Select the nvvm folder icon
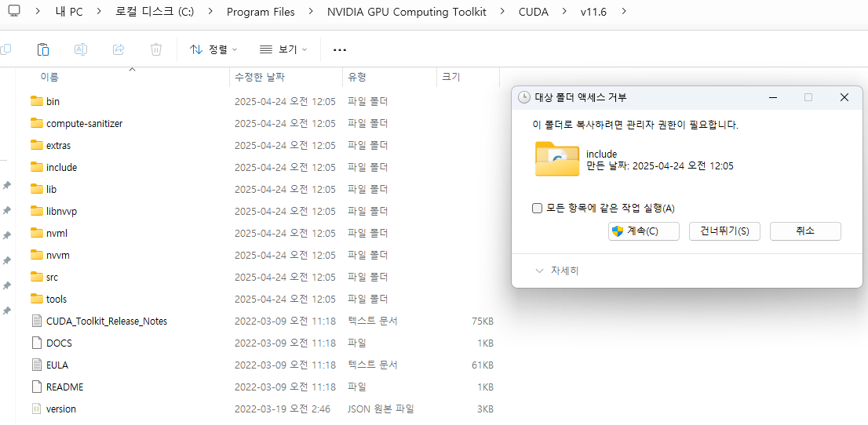 click(x=37, y=255)
